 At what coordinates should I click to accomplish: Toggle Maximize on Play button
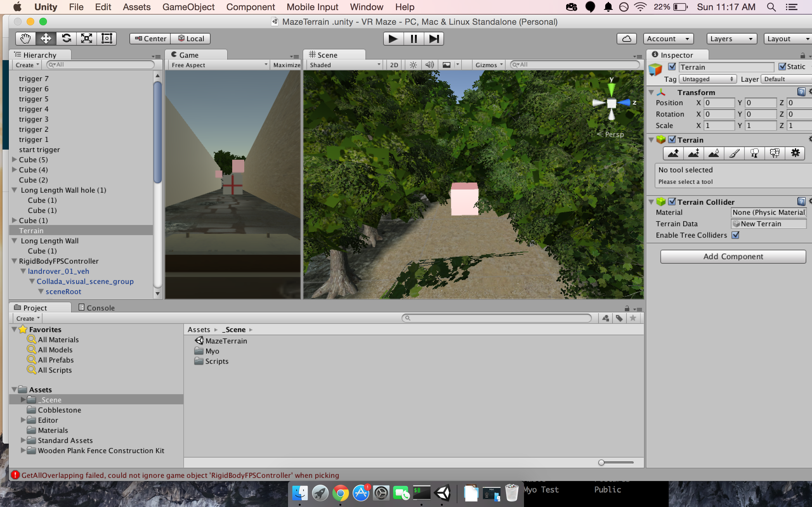click(x=286, y=65)
